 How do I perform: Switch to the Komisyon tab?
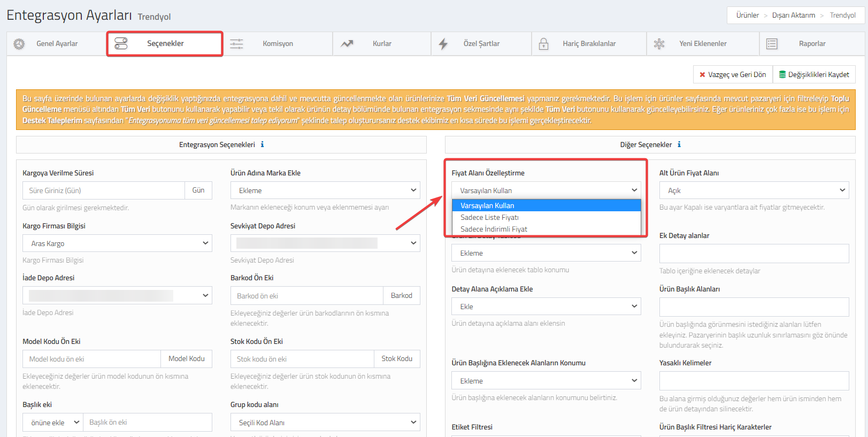(278, 44)
